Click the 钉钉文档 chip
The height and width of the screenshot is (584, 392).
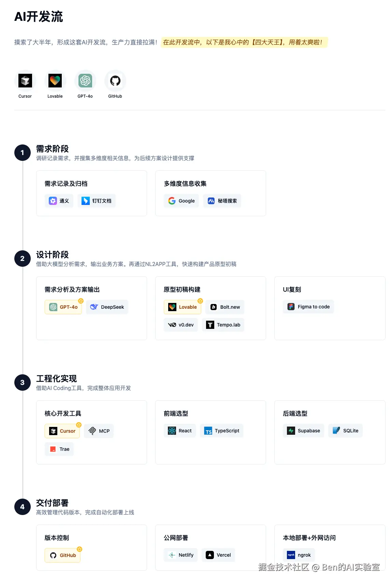tap(97, 201)
